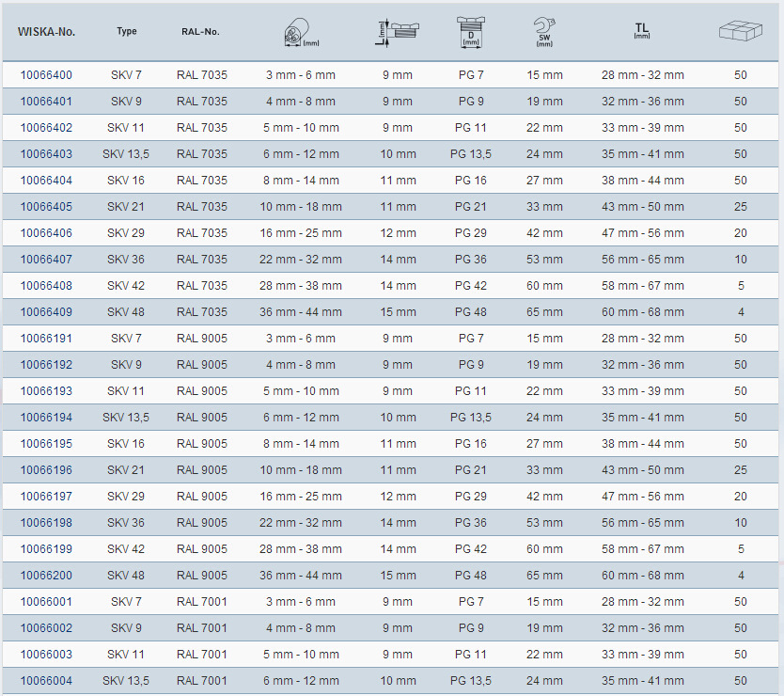The image size is (784, 696).
Task: Select pack quantity 10 in row 10066407
Action: pyautogui.click(x=741, y=260)
